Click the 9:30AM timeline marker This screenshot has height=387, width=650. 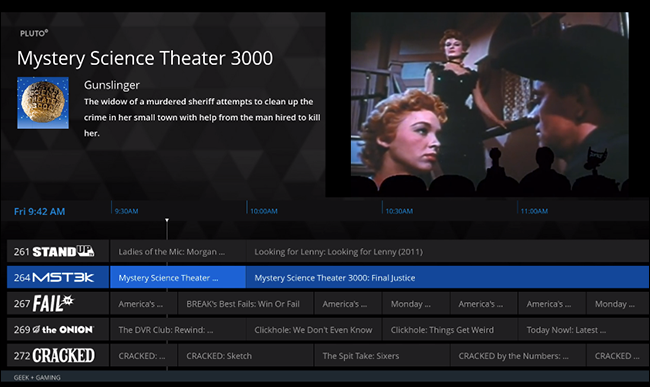pos(126,211)
